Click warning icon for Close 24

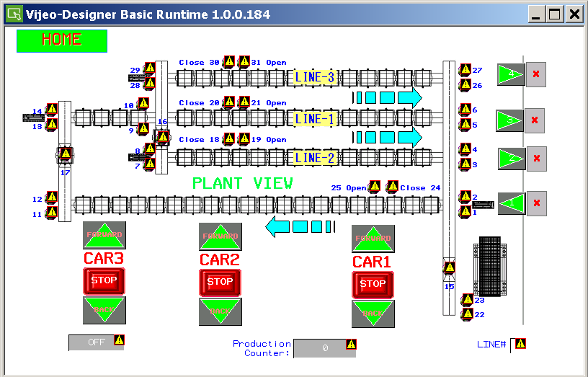tap(393, 187)
